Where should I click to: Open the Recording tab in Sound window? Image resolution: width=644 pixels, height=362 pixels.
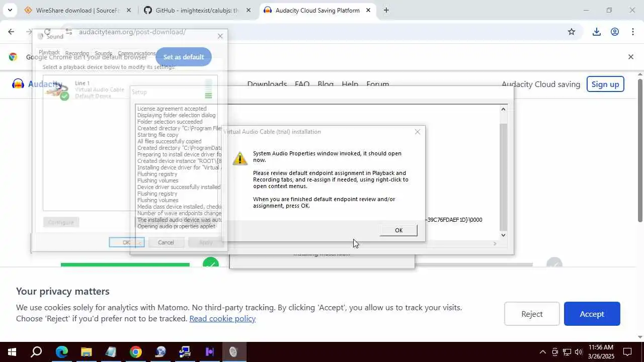[77, 53]
